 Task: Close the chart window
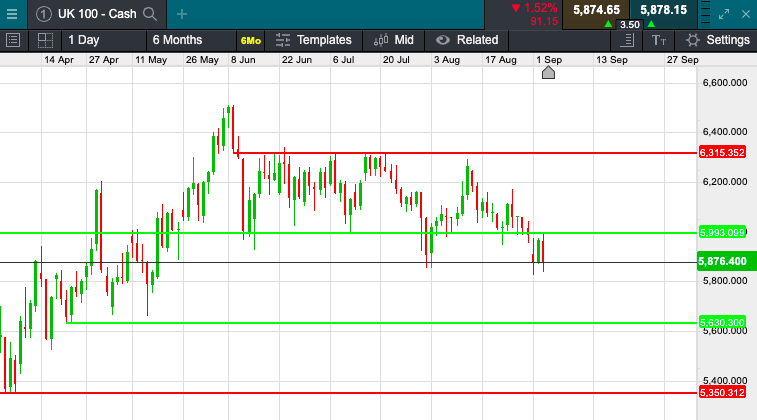(x=746, y=14)
